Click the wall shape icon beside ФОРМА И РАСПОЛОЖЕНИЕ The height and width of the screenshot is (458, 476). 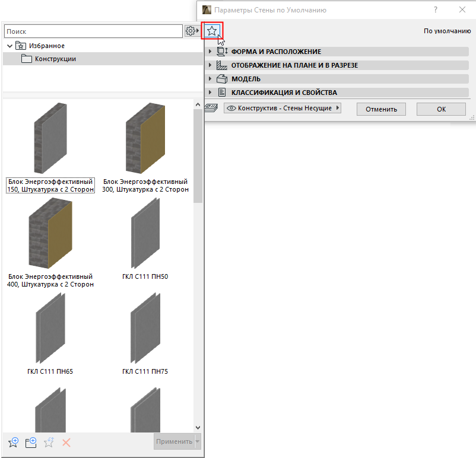click(223, 52)
